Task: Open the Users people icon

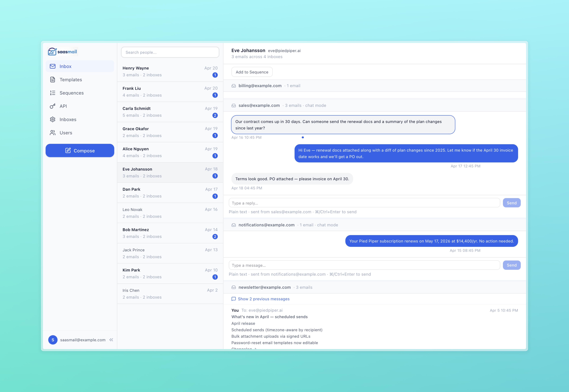Action: coord(53,133)
